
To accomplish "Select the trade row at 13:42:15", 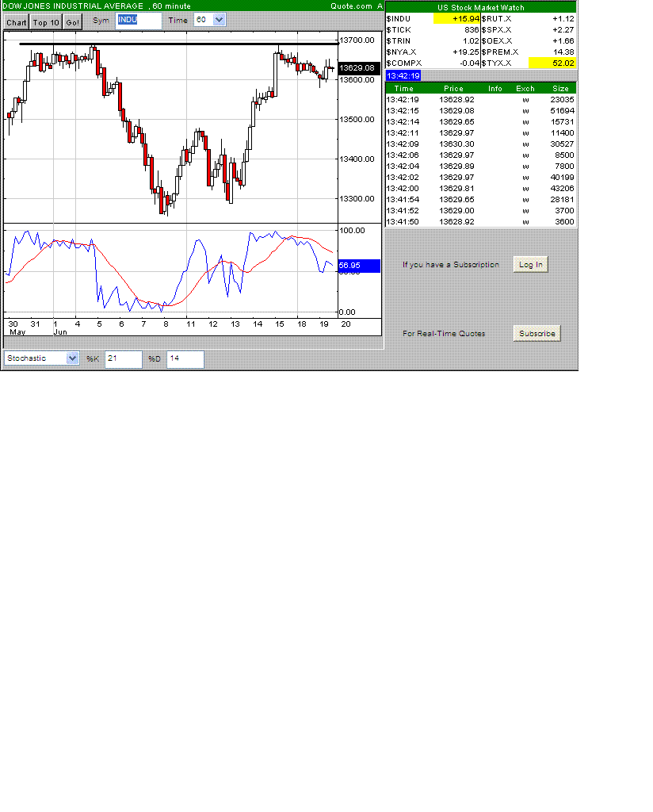I will tap(481, 111).
